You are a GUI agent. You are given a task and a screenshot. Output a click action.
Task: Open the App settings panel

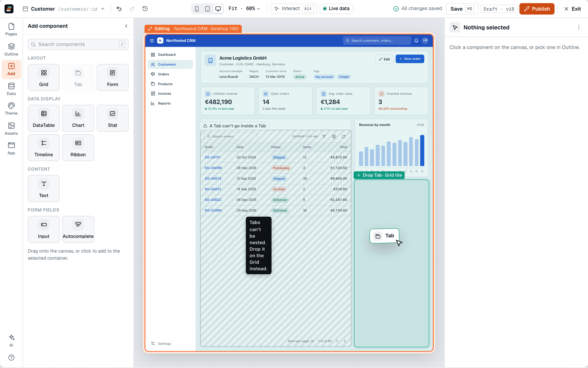click(x=11, y=148)
